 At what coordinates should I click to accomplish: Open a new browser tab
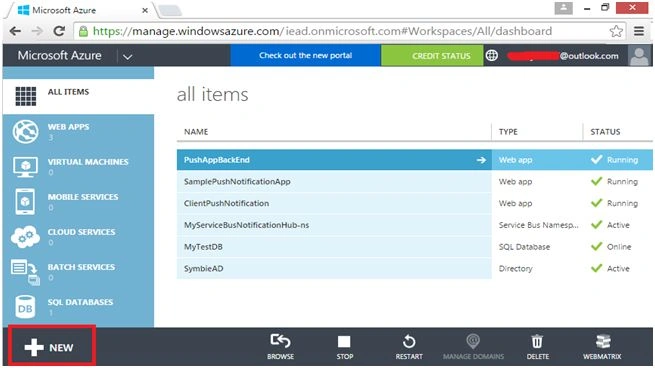pyautogui.click(x=170, y=10)
